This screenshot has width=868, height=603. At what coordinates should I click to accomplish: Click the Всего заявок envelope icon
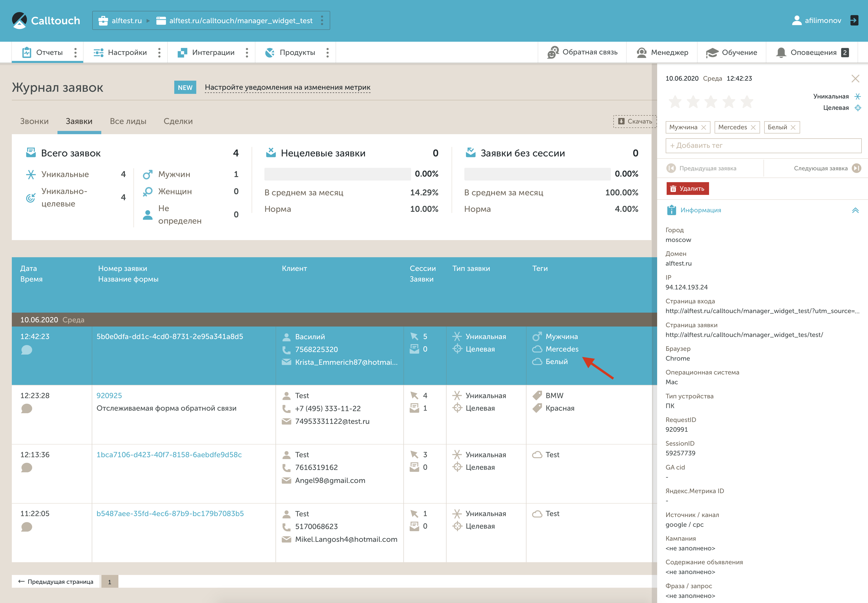pos(31,153)
